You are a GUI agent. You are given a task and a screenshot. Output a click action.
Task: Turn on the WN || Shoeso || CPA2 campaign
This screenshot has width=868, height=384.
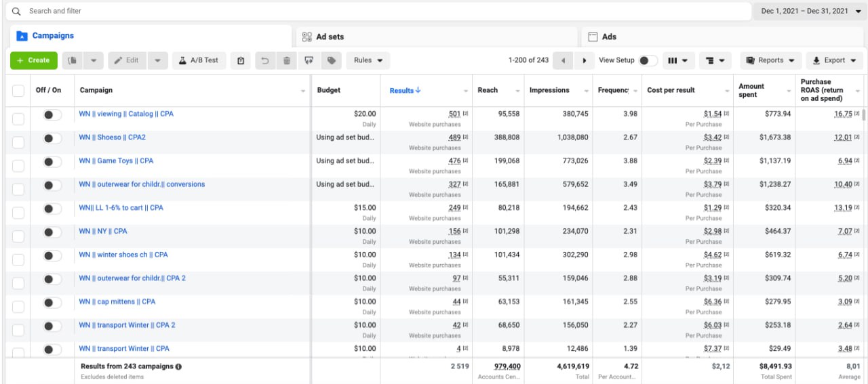(x=52, y=138)
